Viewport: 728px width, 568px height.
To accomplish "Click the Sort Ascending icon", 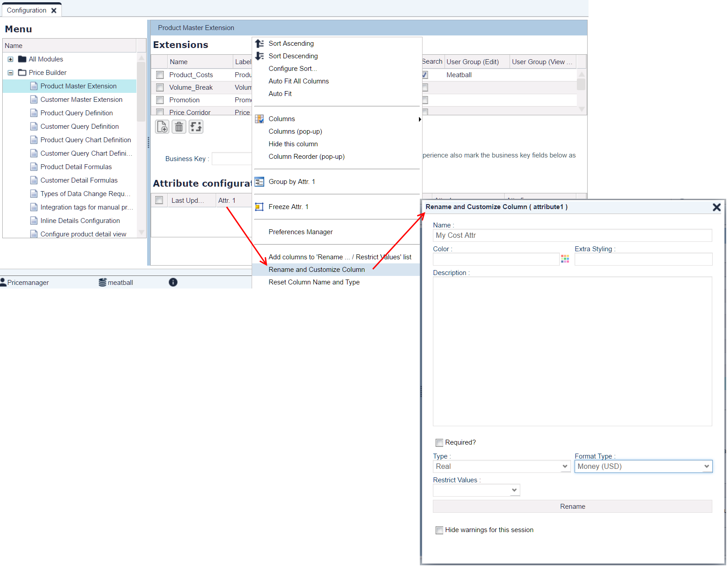I will 259,44.
